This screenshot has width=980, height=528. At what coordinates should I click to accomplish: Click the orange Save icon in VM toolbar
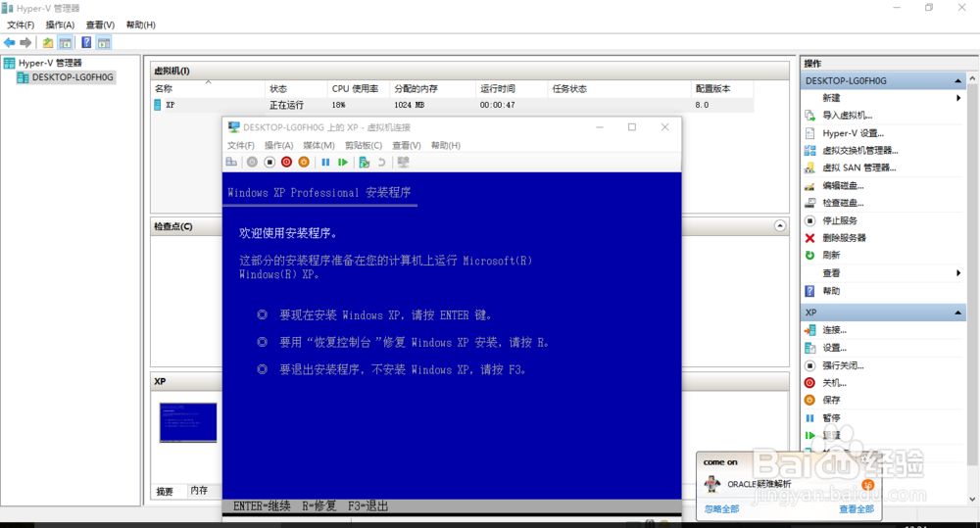click(304, 162)
